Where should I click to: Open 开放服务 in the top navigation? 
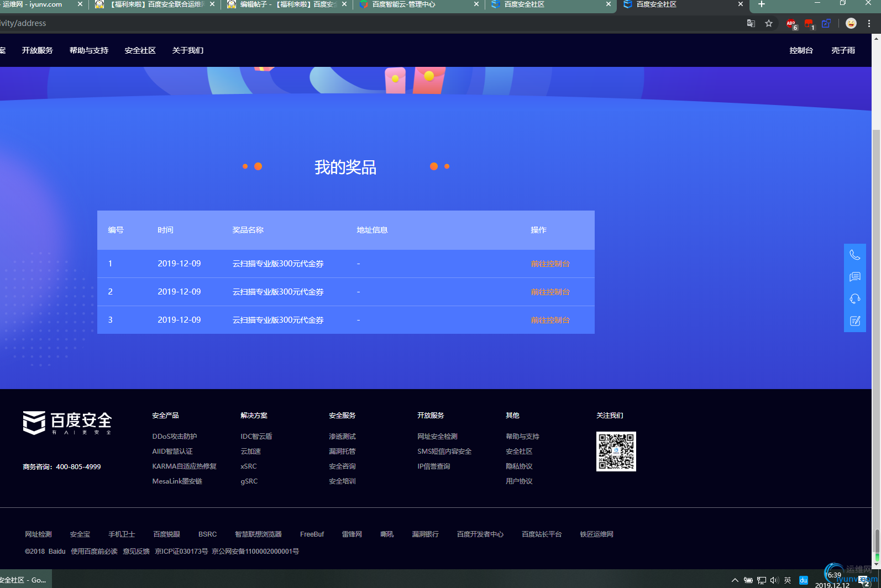38,50
